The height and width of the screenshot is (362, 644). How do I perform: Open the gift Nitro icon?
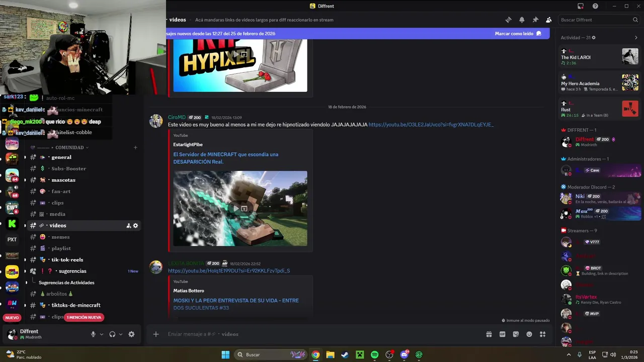pos(489,334)
